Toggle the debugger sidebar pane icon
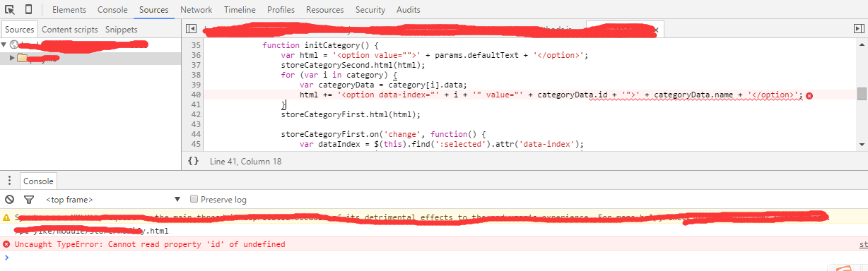Screen dimensions: 868x271 pos(859,29)
